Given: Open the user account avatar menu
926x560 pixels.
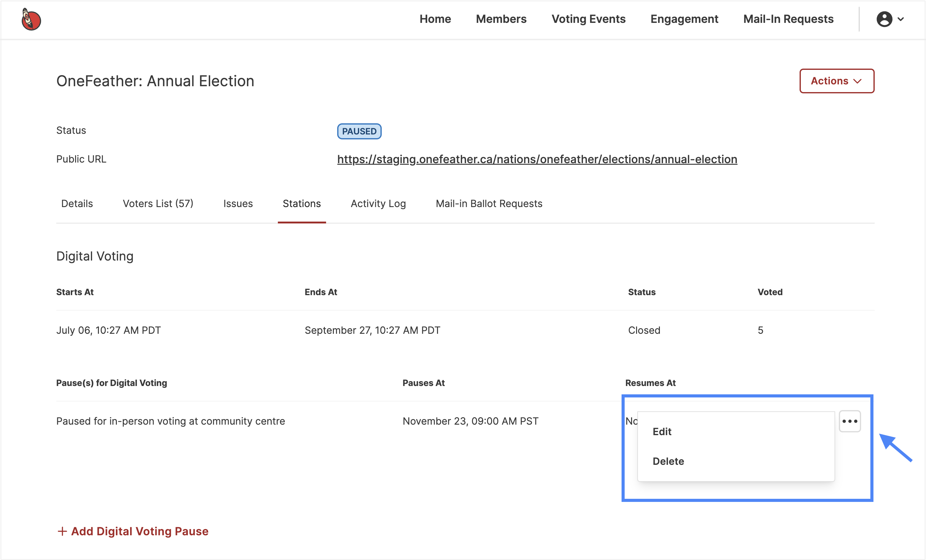Looking at the screenshot, I should [x=884, y=19].
